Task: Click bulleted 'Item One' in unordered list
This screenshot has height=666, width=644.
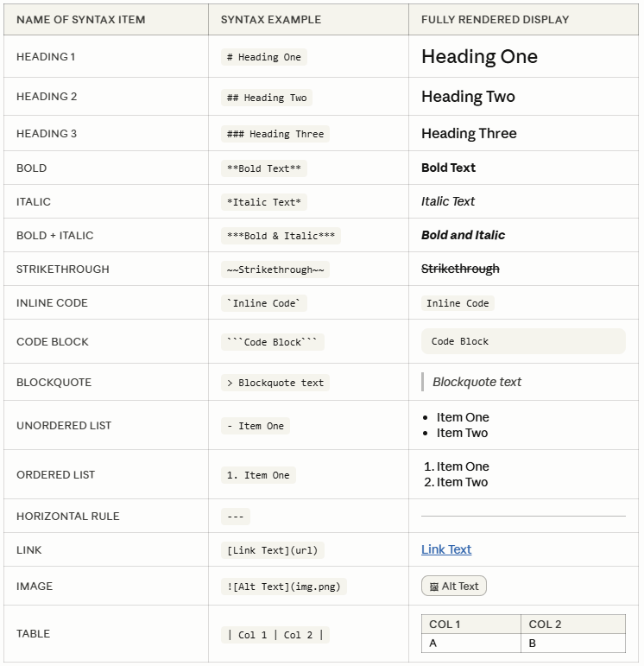Action: pos(463,417)
